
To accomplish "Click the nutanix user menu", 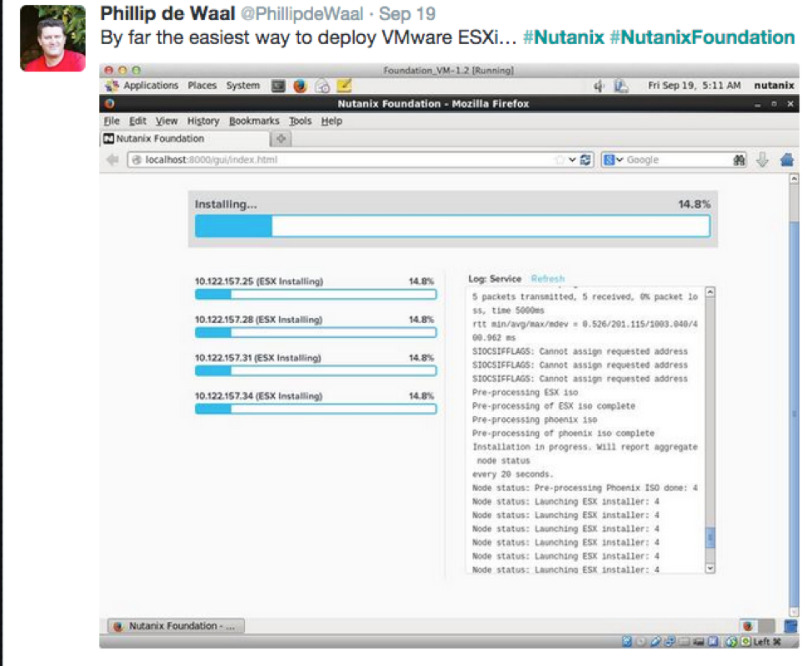I will pos(774,86).
